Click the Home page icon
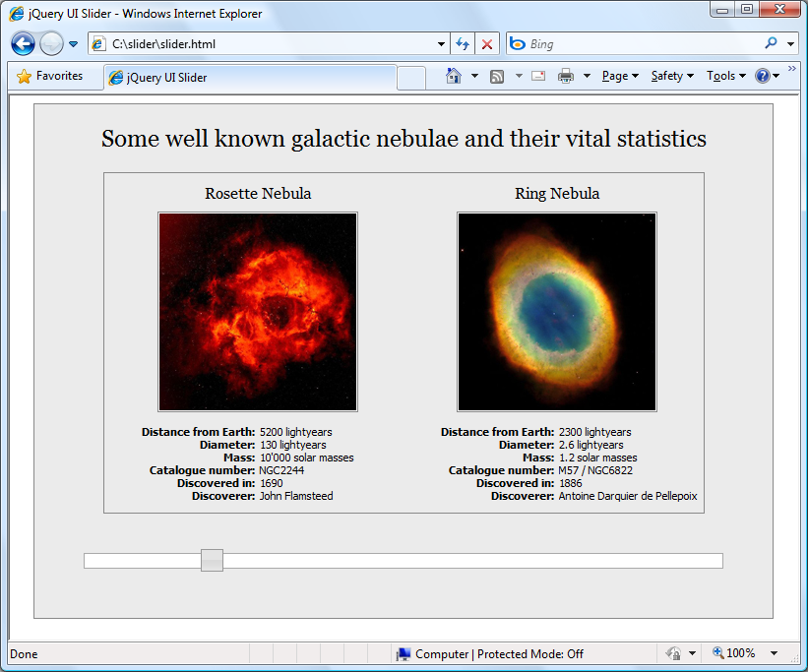 [453, 76]
